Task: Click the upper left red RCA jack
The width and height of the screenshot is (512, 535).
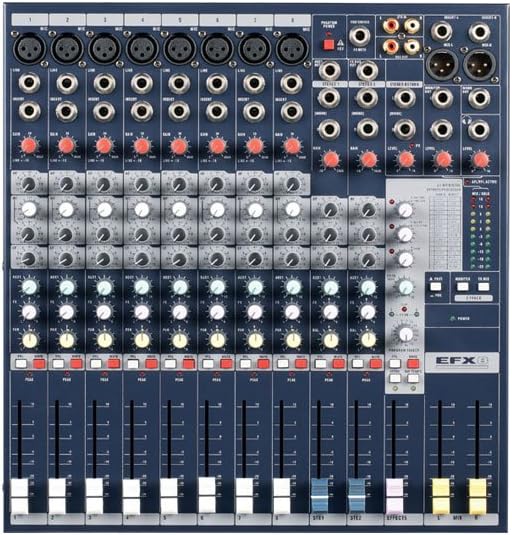Action: pyautogui.click(x=390, y=25)
